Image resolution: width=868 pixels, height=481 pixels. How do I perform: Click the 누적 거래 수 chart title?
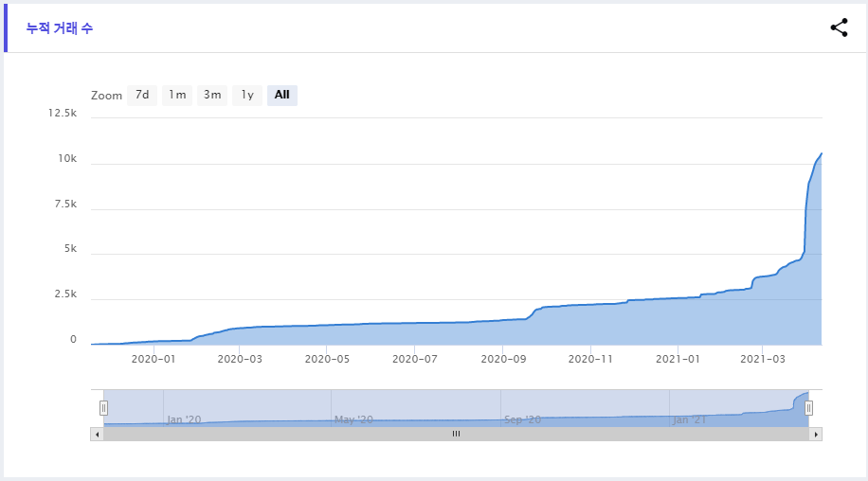(60, 28)
